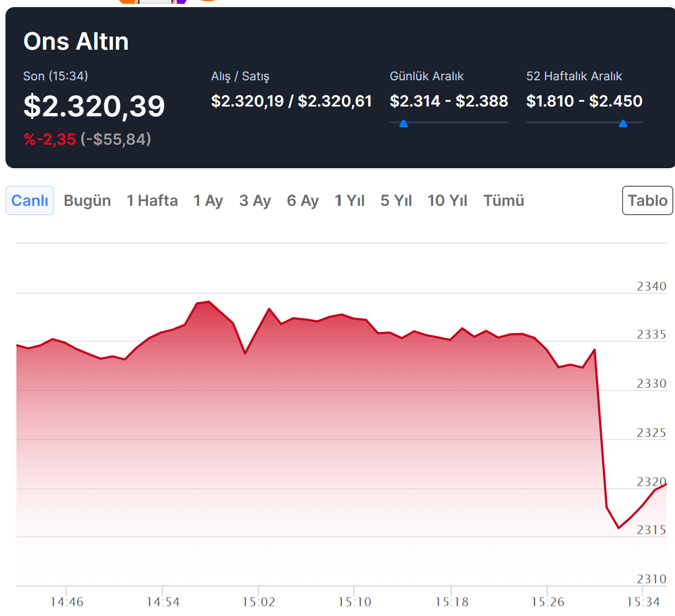Switch to the Bugün time range
This screenshot has height=616, width=675.
(x=87, y=200)
